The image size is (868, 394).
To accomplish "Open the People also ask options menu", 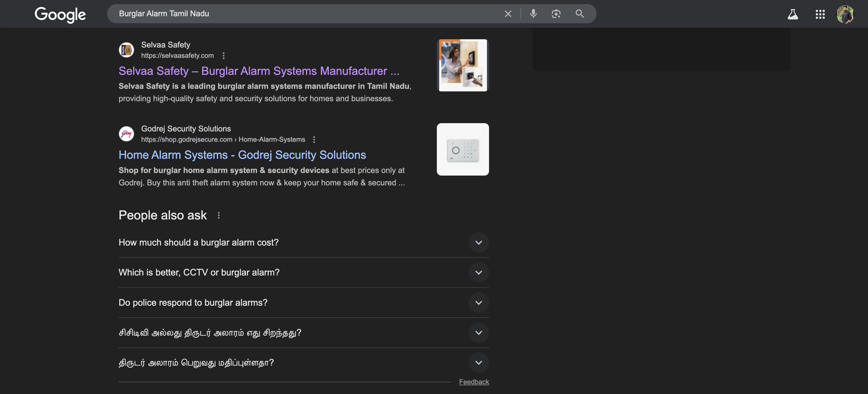I will (219, 215).
